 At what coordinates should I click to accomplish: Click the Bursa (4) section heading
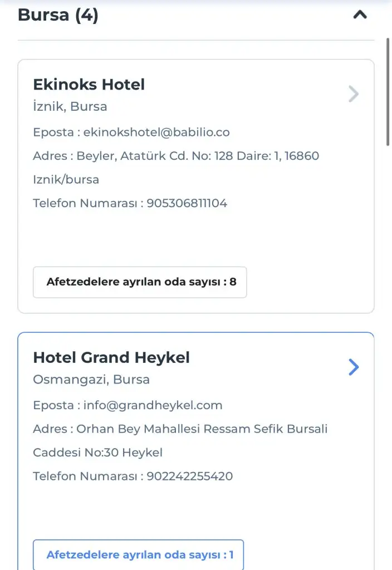point(58,15)
